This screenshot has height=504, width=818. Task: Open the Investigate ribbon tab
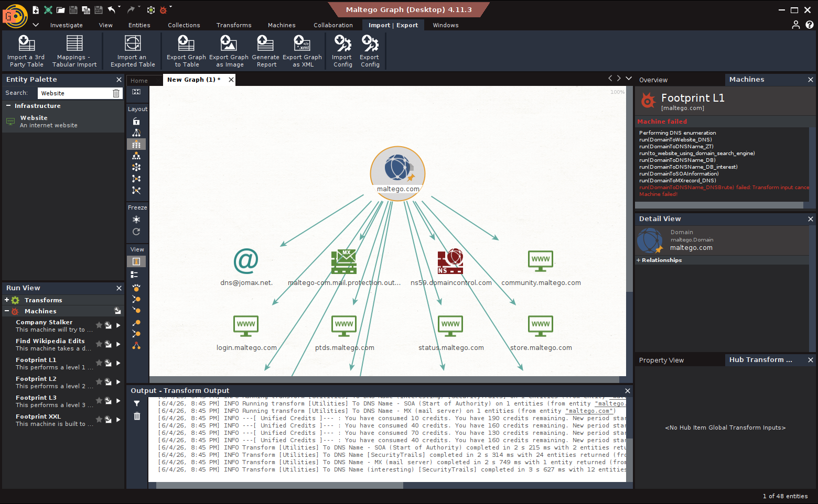pos(66,25)
